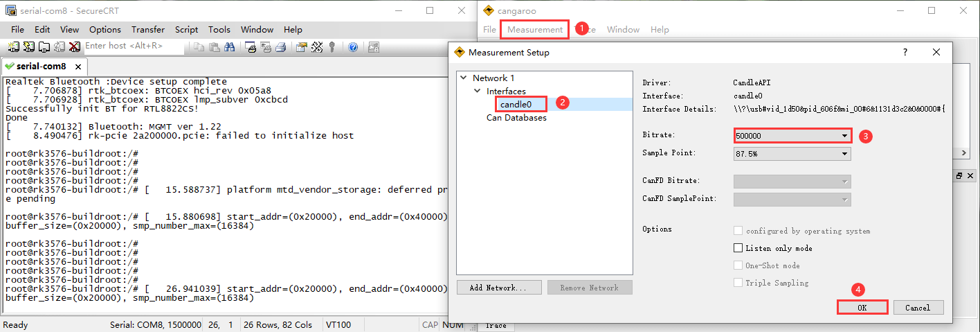Open Transfer menu in SecureCRT
Viewport: 980px width, 332px height.
148,30
